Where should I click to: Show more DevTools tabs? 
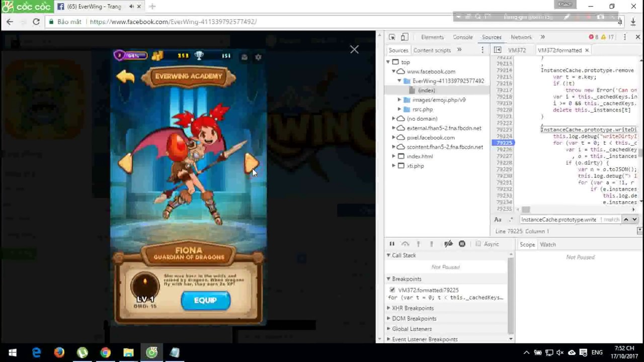click(542, 37)
